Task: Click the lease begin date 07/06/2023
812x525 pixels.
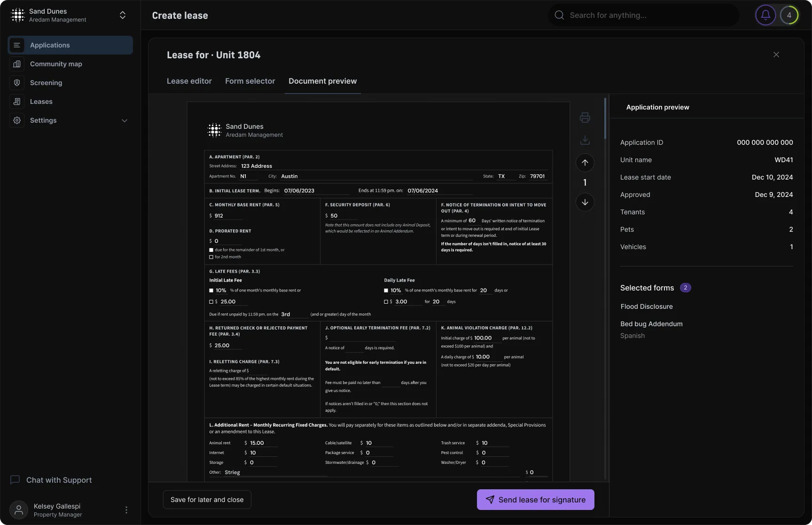Action: [299, 191]
